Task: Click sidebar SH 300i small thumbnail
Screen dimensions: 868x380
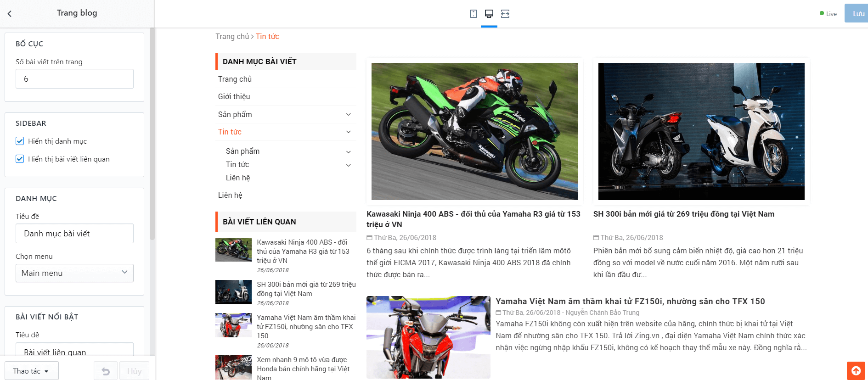Action: point(233,292)
